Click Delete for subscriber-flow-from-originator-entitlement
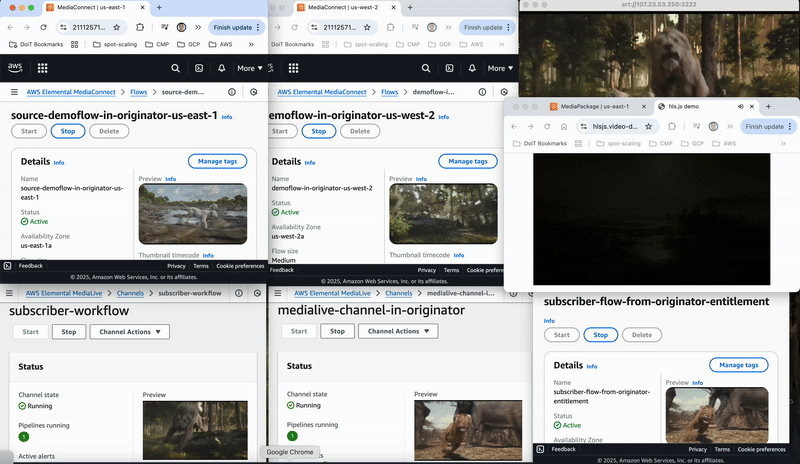 pyautogui.click(x=642, y=335)
